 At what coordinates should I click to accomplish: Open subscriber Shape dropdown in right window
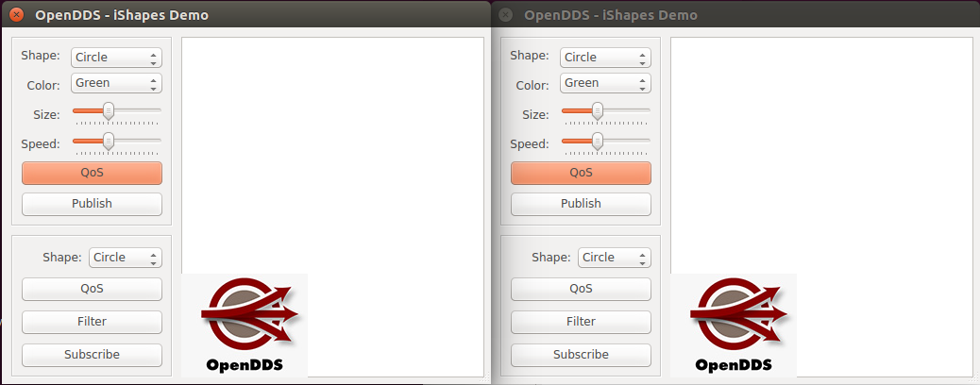[614, 258]
